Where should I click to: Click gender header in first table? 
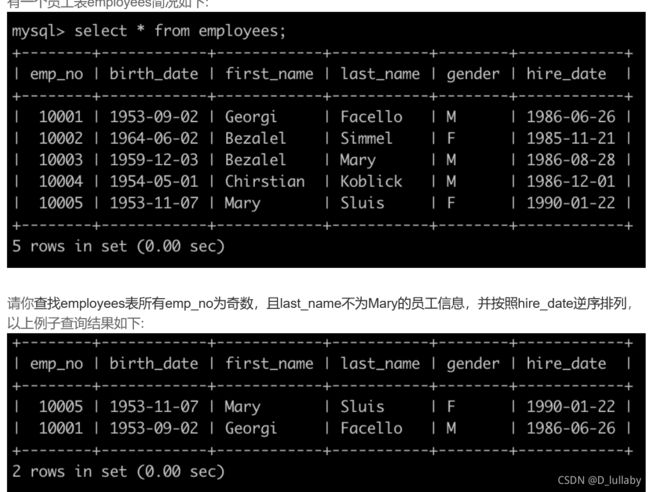[473, 74]
